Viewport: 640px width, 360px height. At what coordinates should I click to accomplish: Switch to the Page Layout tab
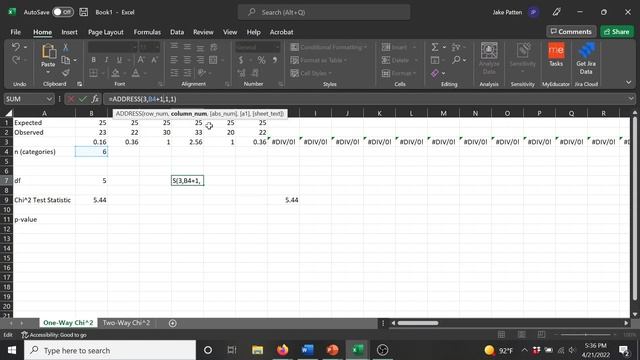pyautogui.click(x=106, y=32)
